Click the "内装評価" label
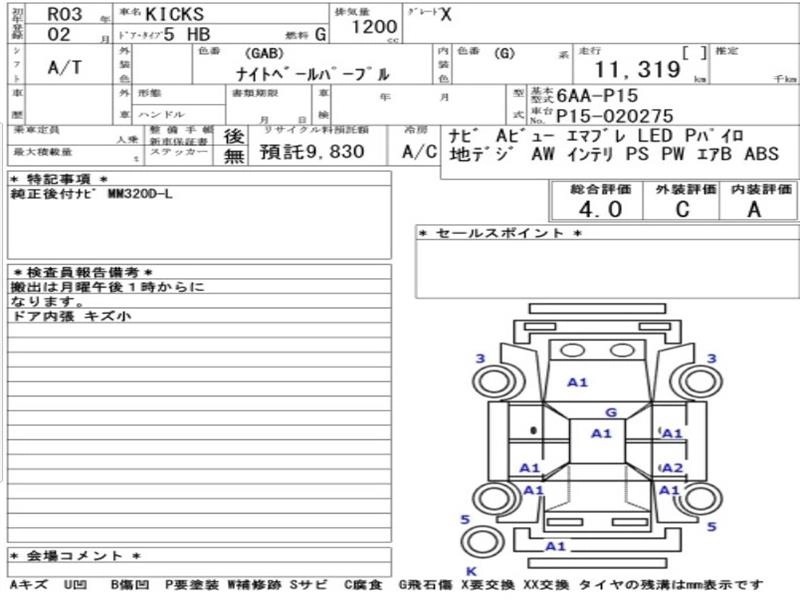 (761, 189)
